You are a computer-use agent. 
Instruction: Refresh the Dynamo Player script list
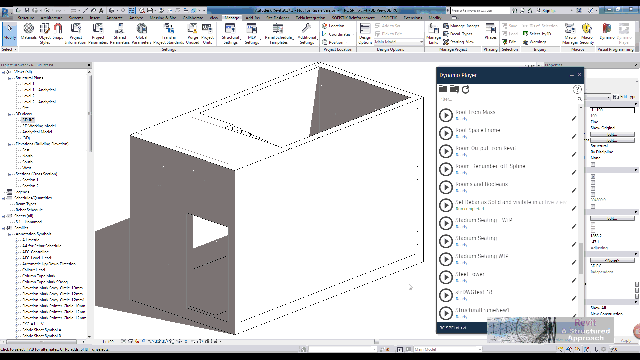pos(465,89)
